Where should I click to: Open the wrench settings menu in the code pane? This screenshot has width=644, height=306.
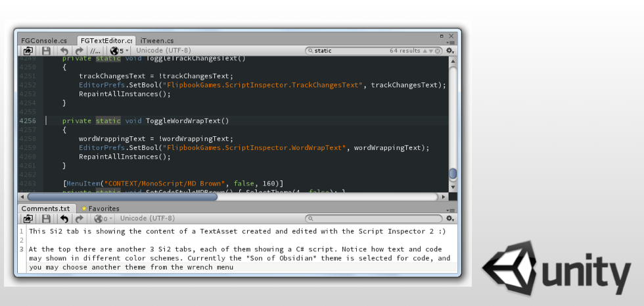(x=449, y=51)
